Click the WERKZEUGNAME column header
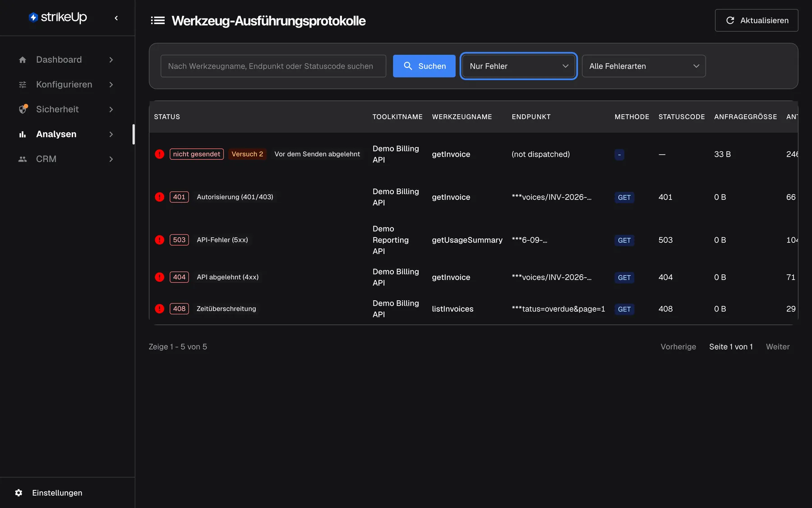Screen dimensions: 812x508 (x=462, y=117)
